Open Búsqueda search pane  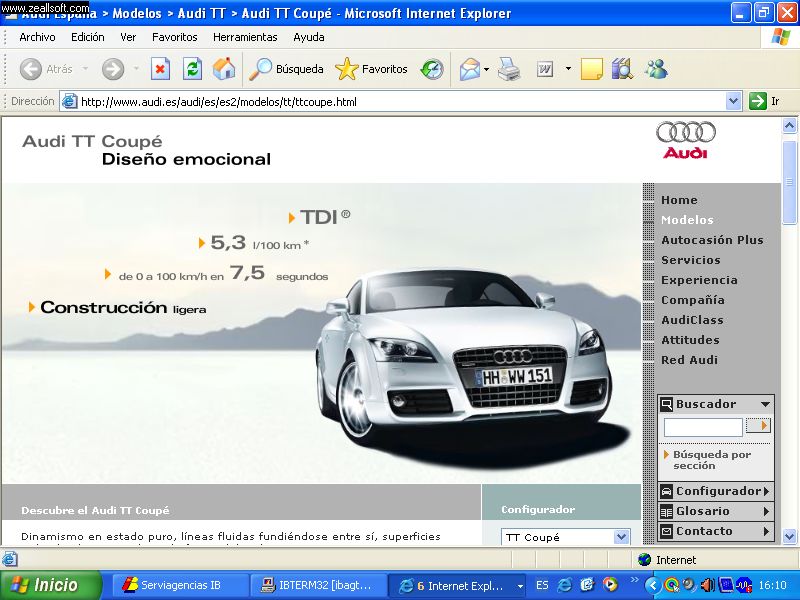click(x=286, y=69)
